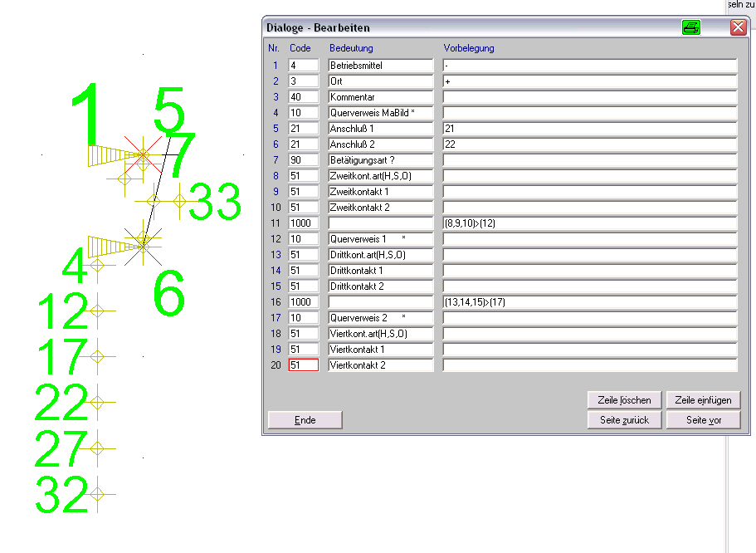
Task: Select Code field of row 11 containing 1000
Action: (303, 223)
